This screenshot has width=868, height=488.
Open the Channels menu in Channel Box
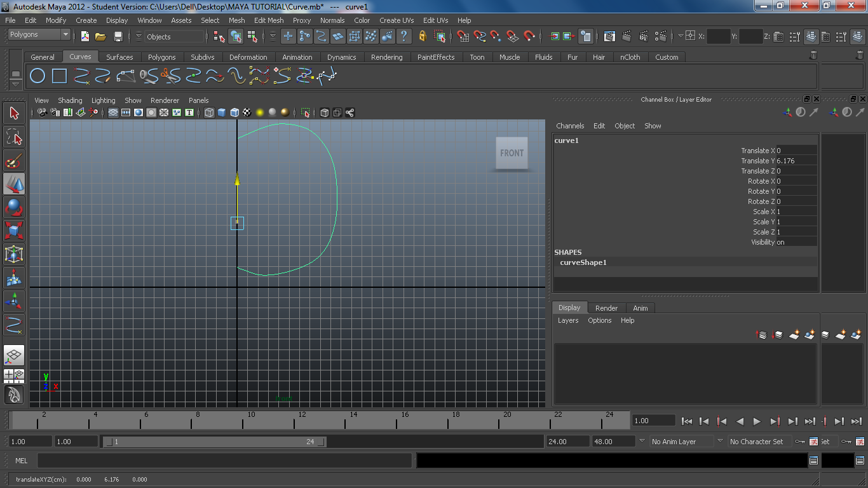(570, 126)
